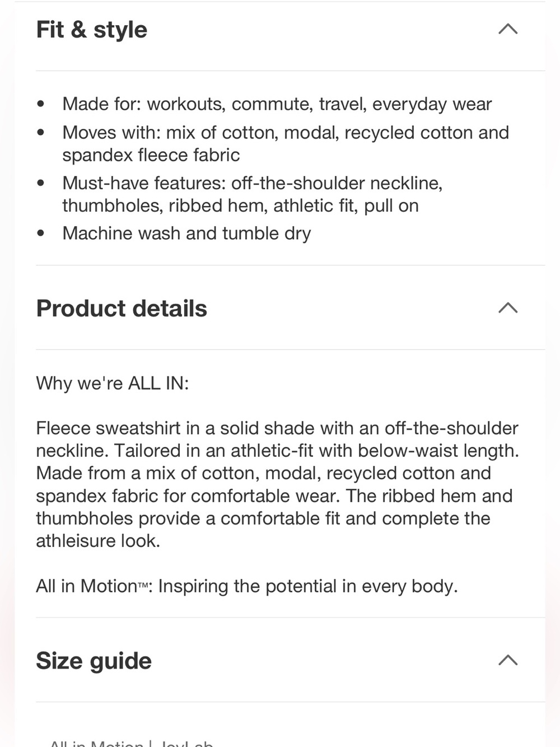Tap the 'All in Motion™: Inspiring the potential' tagline

(x=247, y=586)
